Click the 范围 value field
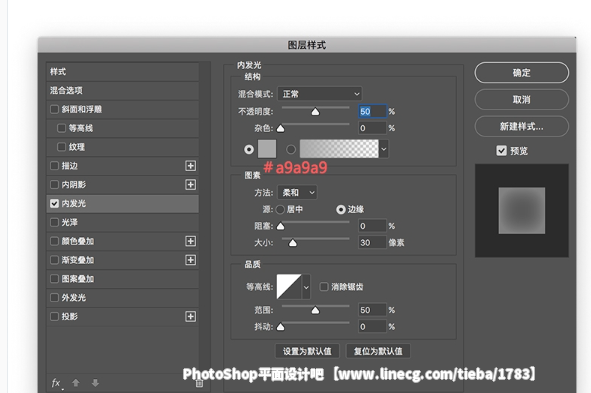Viewport: 591px width, 393px height. pos(372,310)
